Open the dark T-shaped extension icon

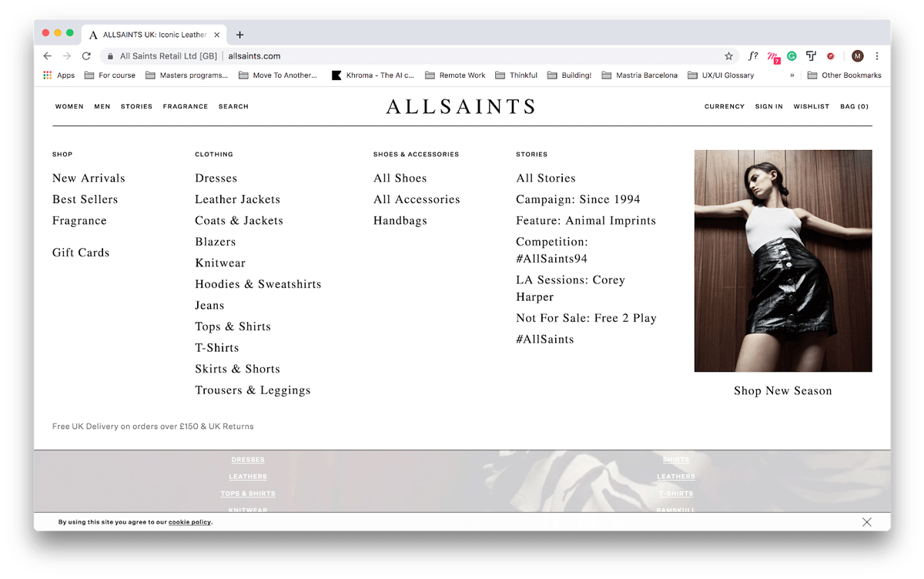coord(811,55)
